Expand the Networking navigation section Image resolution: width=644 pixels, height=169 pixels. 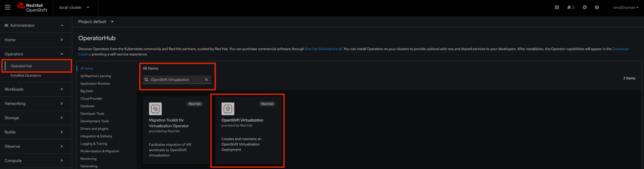tap(34, 103)
